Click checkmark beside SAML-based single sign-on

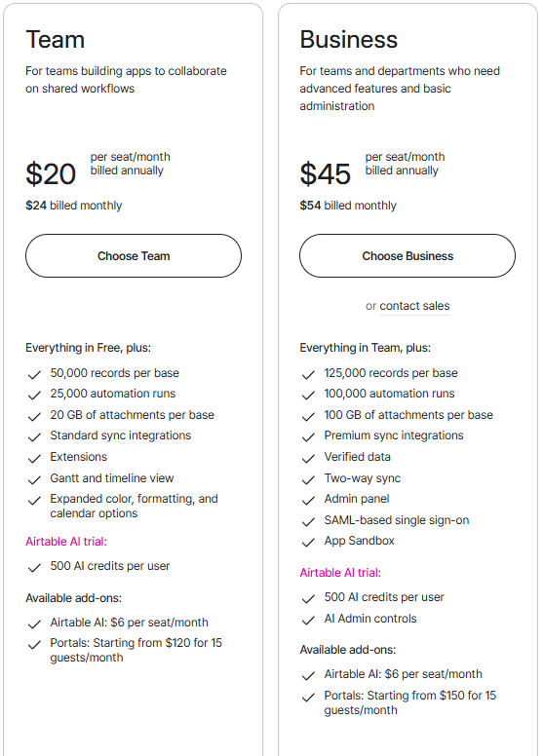tap(308, 521)
